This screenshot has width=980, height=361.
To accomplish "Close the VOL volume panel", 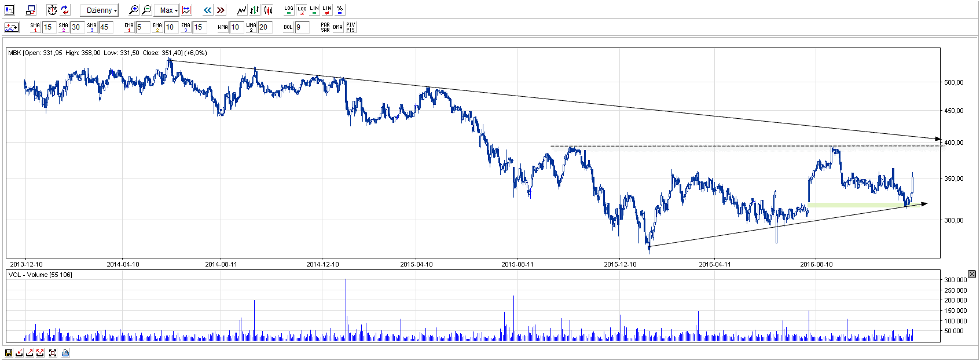I will 972,274.
